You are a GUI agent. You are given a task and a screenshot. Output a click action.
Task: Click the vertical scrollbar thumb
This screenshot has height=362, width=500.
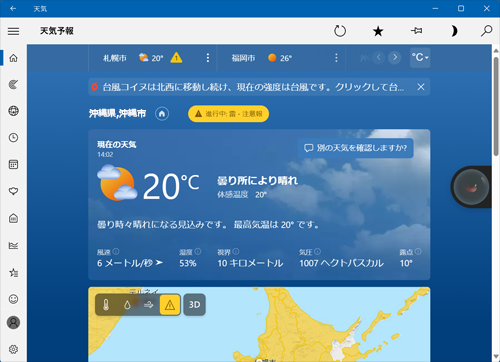496,107
